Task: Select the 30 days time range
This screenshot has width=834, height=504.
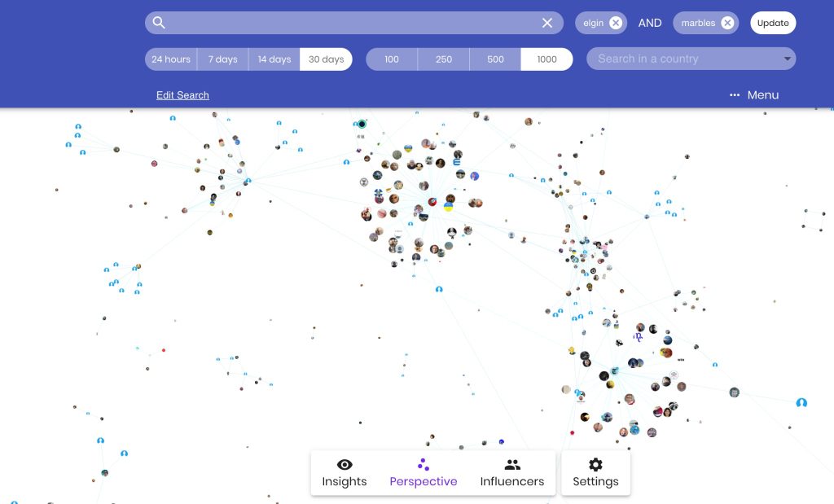Action: (x=326, y=59)
